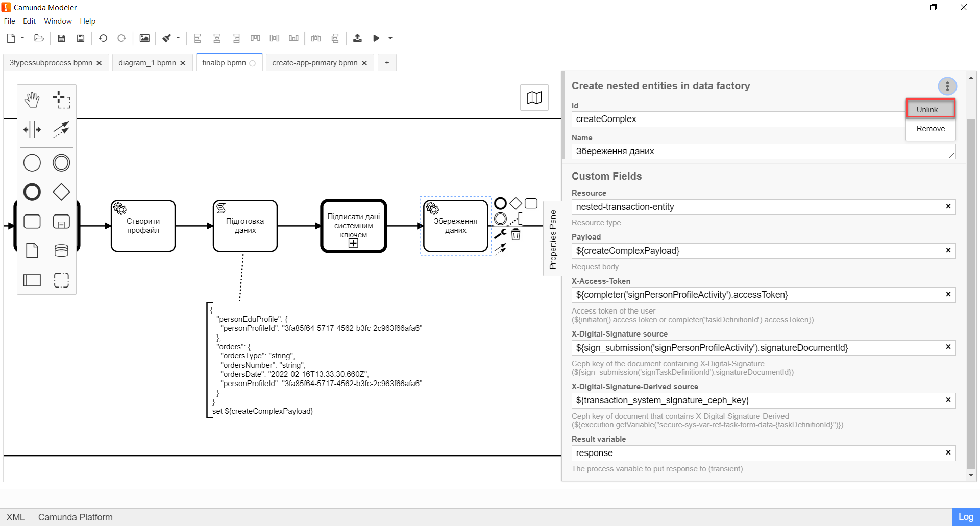
Task: Choose Remove from template menu
Action: (930, 129)
